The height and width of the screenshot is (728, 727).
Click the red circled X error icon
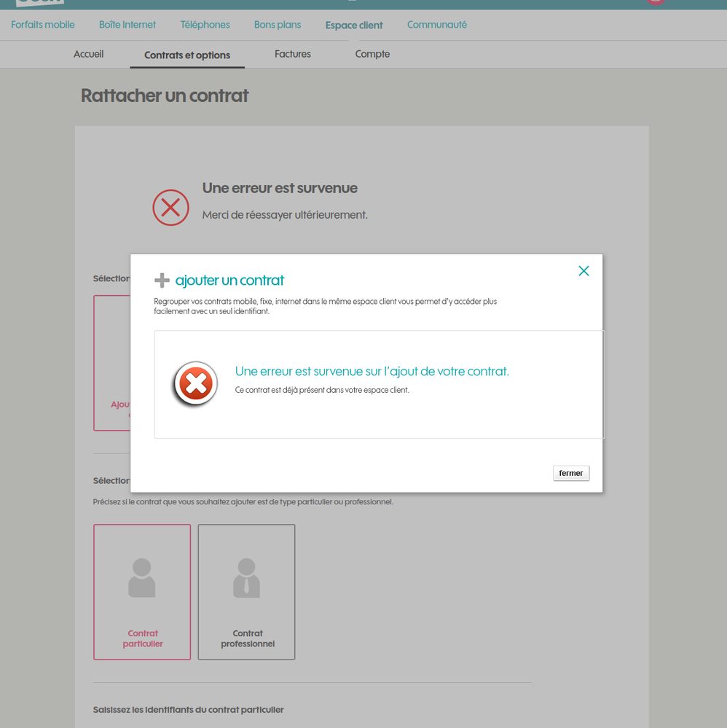[170, 208]
